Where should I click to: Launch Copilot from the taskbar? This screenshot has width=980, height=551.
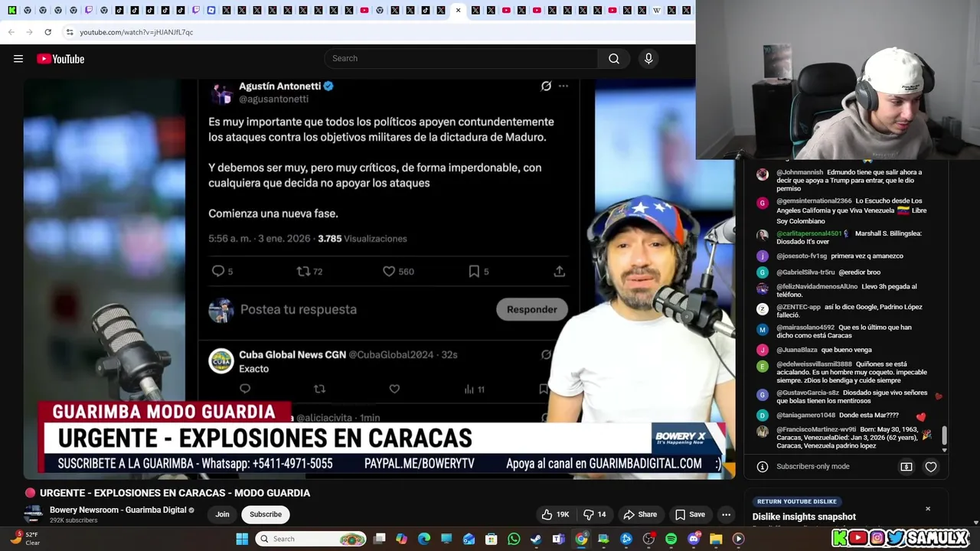[401, 539]
